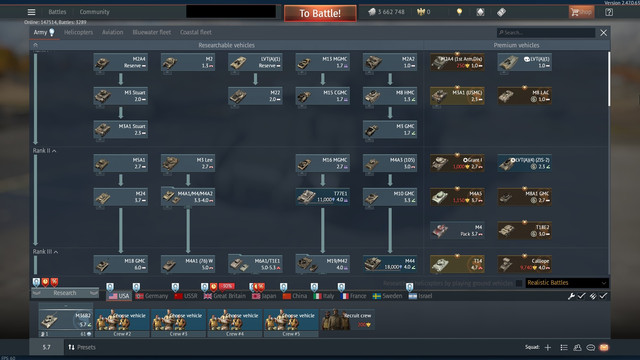Select the M2A4 reserve tank card

[x=120, y=62]
